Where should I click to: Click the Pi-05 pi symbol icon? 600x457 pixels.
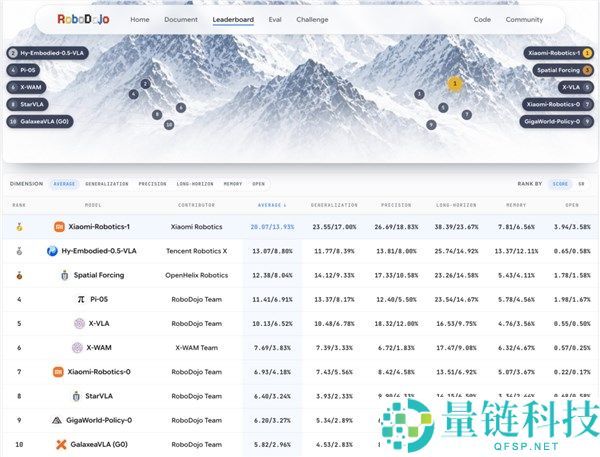click(81, 299)
